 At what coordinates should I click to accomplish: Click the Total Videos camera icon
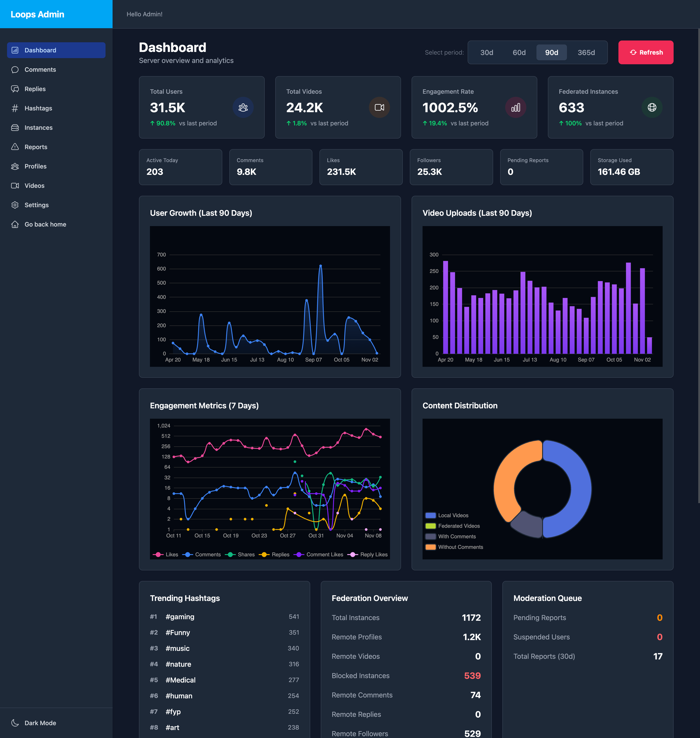[379, 108]
